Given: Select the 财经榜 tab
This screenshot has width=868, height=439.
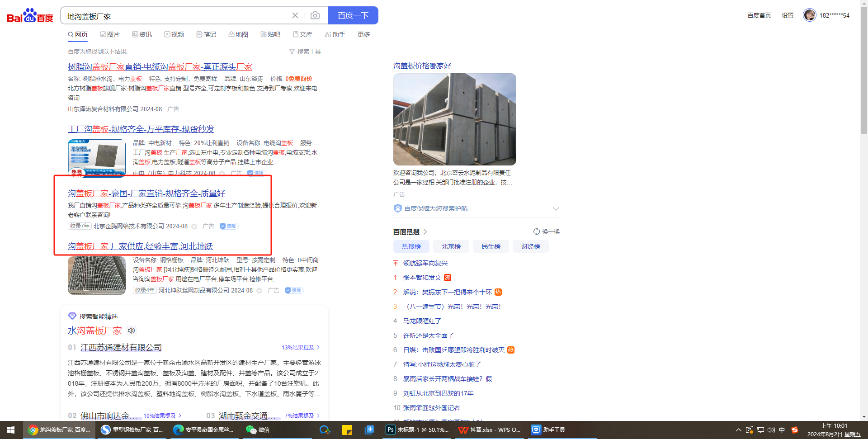Looking at the screenshot, I should point(531,246).
